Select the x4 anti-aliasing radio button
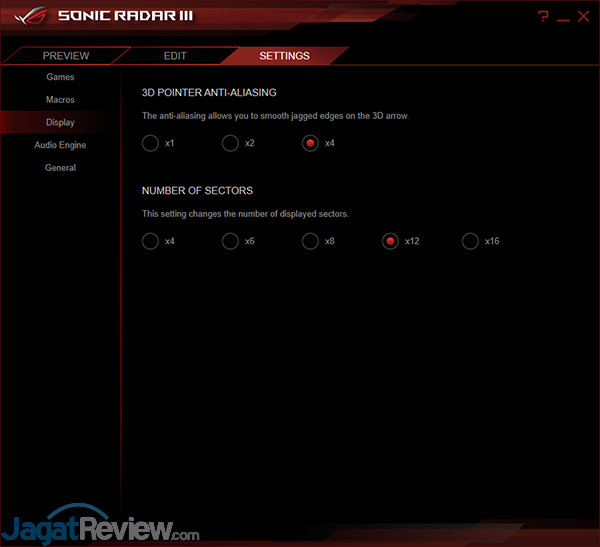 pyautogui.click(x=310, y=143)
